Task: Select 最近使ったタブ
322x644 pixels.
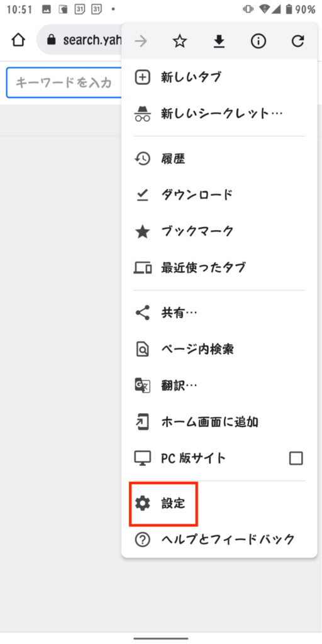Action: (219, 268)
